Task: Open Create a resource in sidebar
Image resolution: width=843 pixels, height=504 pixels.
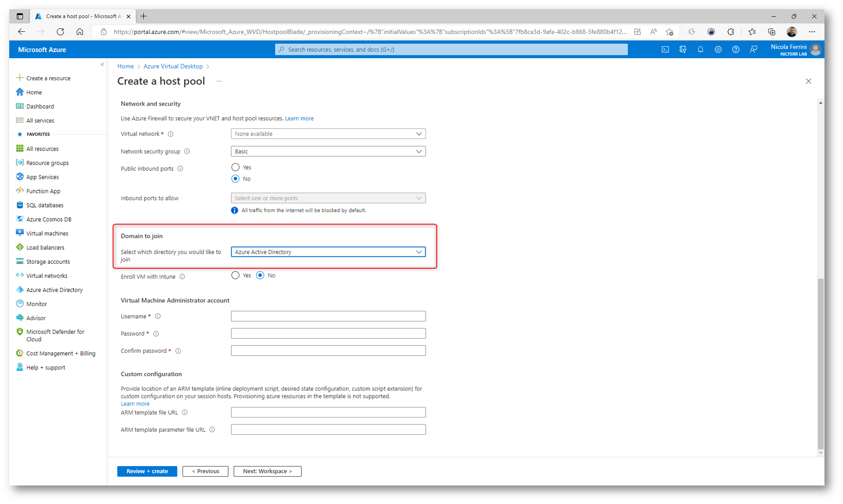Action: 44,78
